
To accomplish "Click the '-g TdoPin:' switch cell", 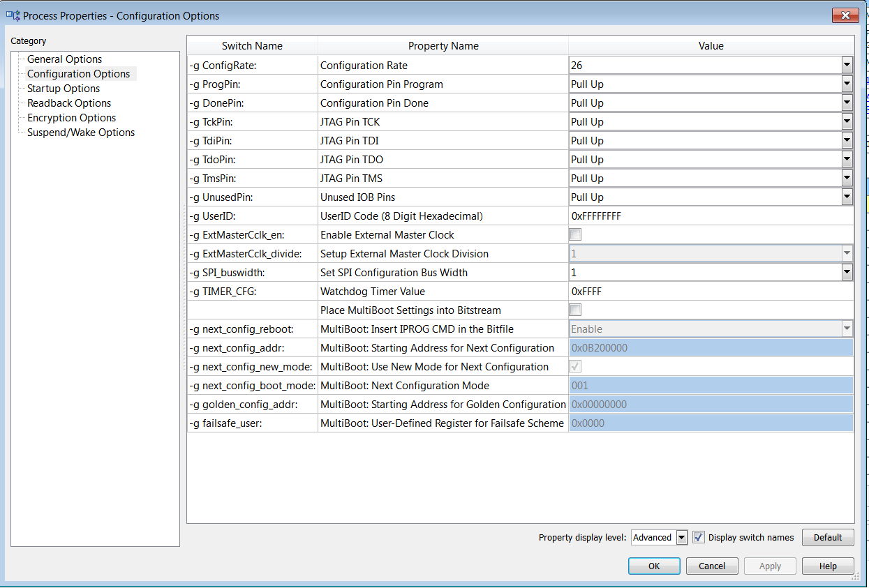I will [252, 159].
